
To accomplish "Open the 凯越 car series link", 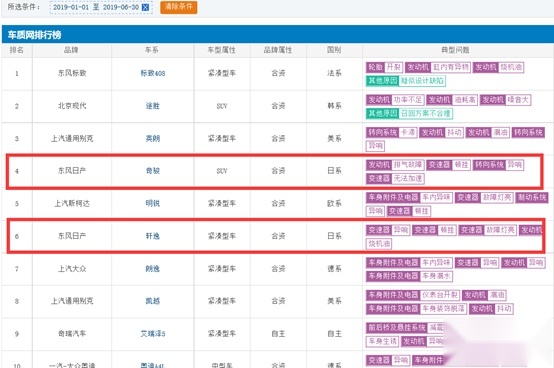I will click(x=153, y=301).
